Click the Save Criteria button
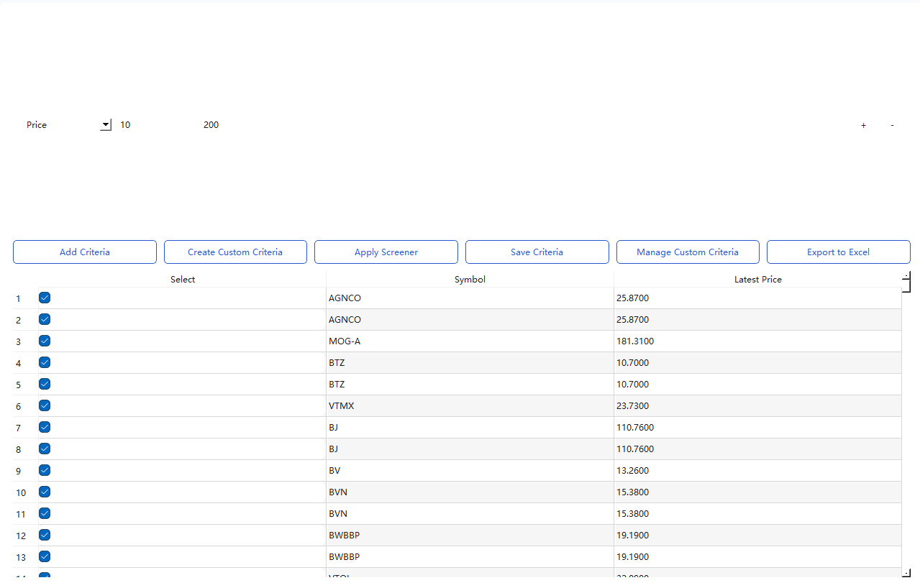Image resolution: width=920 pixels, height=588 pixels. tap(537, 252)
